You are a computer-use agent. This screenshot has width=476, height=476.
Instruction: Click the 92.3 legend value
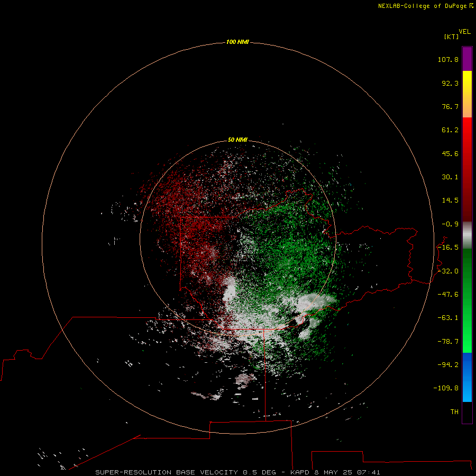450,83
